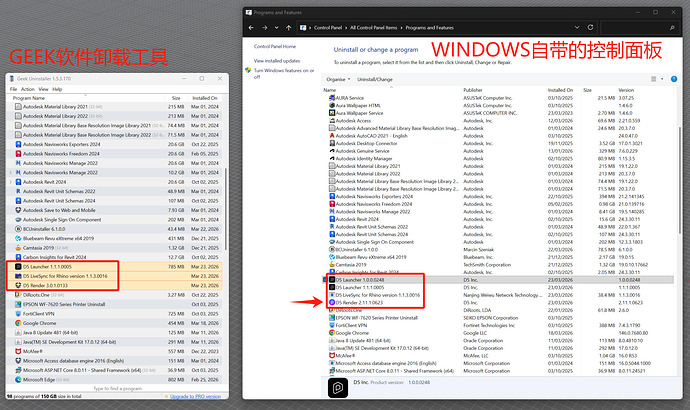Click the McAfee icon in Programs and Features
The image size is (690, 410).
tap(332, 355)
